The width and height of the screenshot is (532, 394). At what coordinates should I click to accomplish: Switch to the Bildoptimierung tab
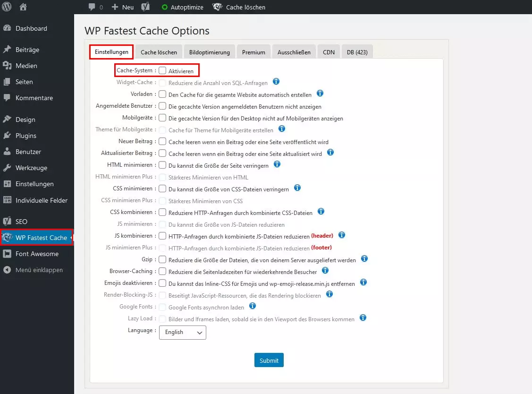tap(209, 52)
